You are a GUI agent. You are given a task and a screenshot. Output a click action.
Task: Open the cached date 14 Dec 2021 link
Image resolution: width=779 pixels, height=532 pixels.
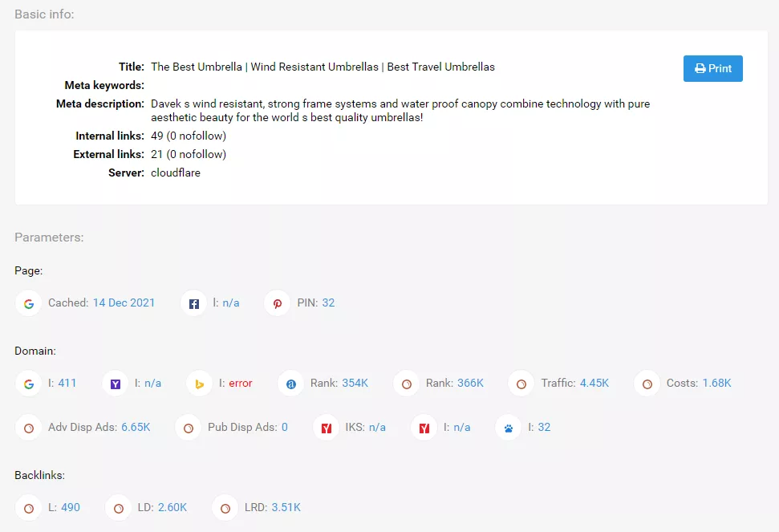pos(124,303)
